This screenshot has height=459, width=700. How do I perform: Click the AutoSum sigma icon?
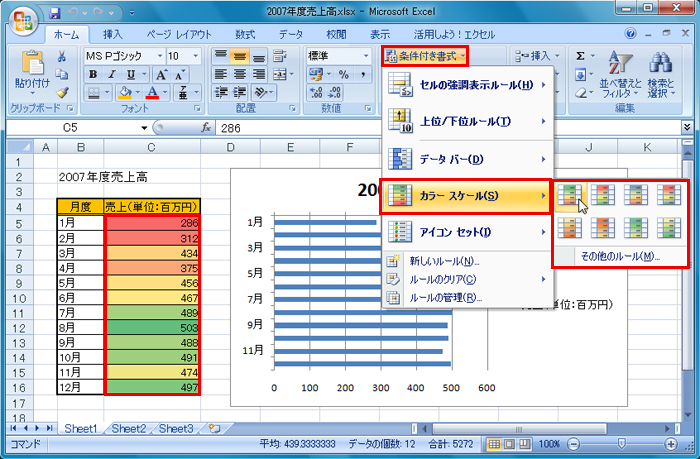[580, 56]
